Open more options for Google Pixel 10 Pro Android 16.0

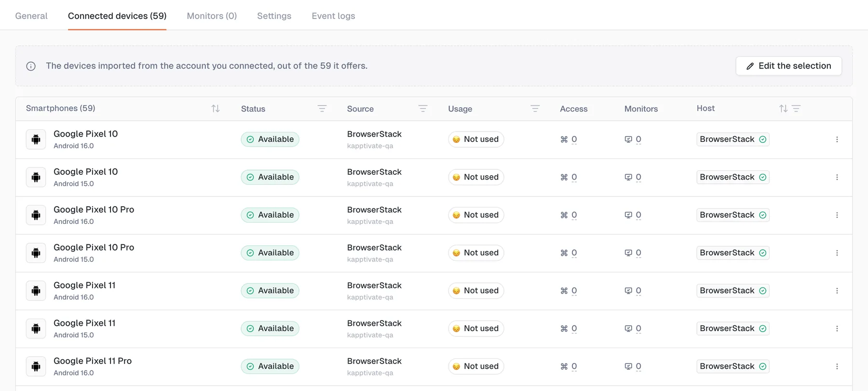(837, 215)
